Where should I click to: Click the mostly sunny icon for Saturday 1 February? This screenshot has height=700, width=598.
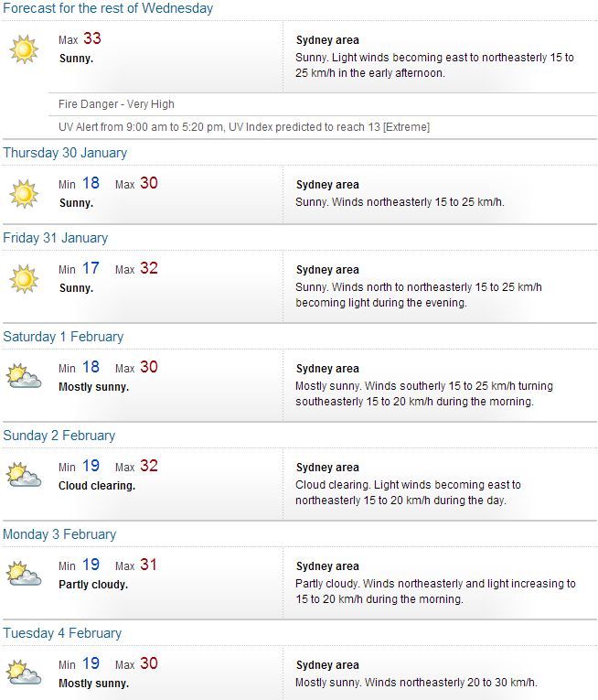tap(24, 376)
